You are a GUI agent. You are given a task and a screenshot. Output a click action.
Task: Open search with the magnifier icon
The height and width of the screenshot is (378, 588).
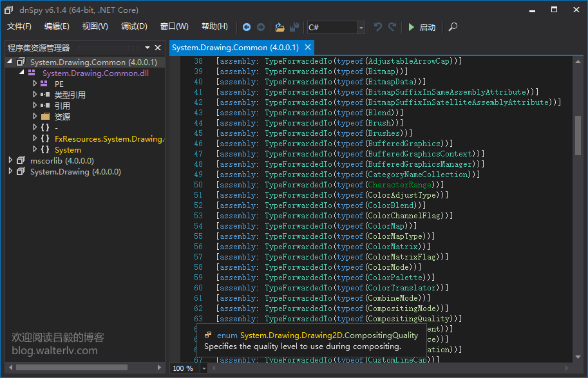coord(453,27)
